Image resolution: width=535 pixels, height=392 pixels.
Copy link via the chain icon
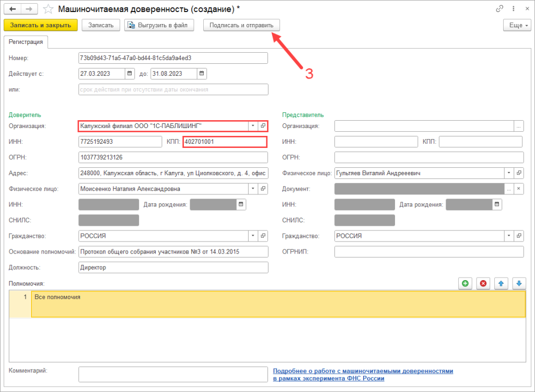pyautogui.click(x=499, y=9)
